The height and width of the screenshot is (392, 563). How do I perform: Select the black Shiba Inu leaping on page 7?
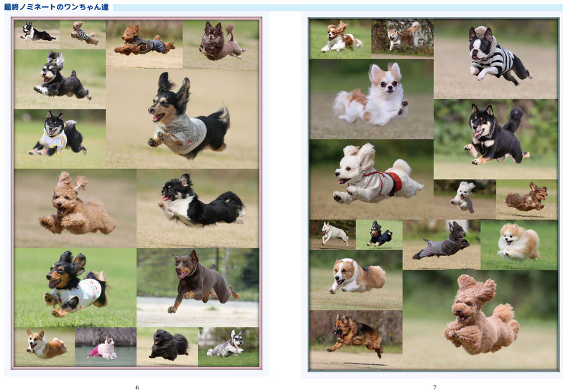(x=496, y=139)
